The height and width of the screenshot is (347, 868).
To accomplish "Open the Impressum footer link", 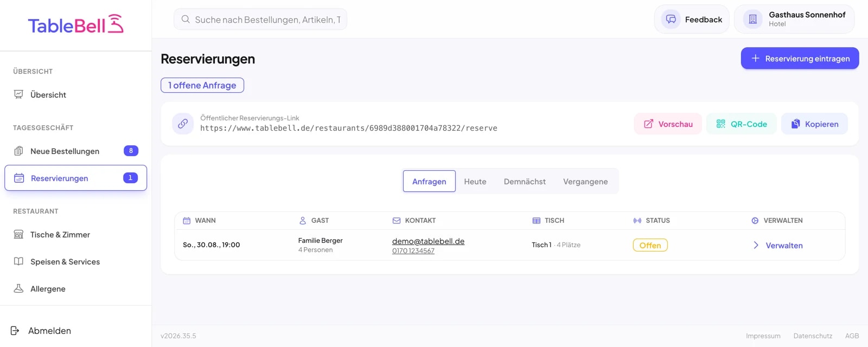I will pos(763,336).
